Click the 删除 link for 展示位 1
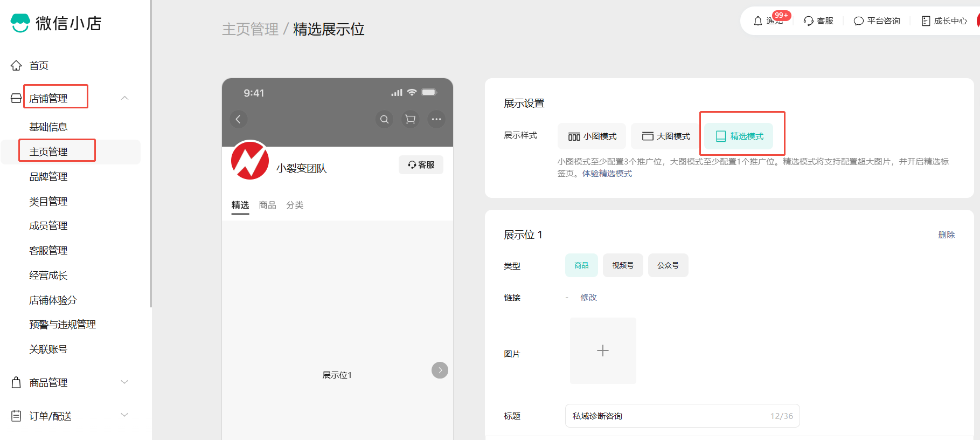The image size is (980, 440). 946,235
